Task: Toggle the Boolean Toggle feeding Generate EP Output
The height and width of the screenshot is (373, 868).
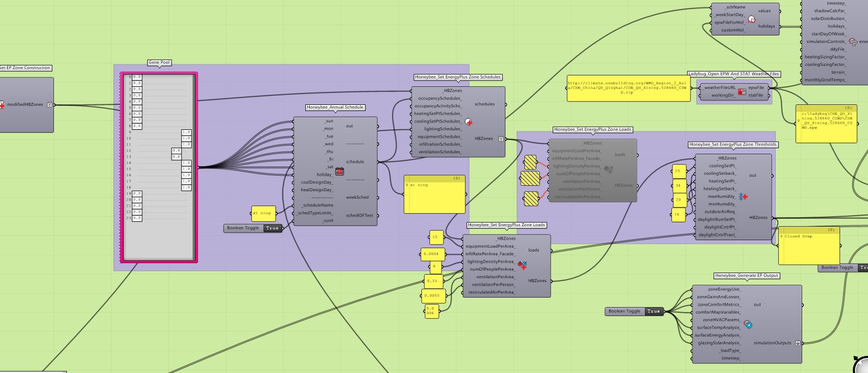Action: coord(653,312)
